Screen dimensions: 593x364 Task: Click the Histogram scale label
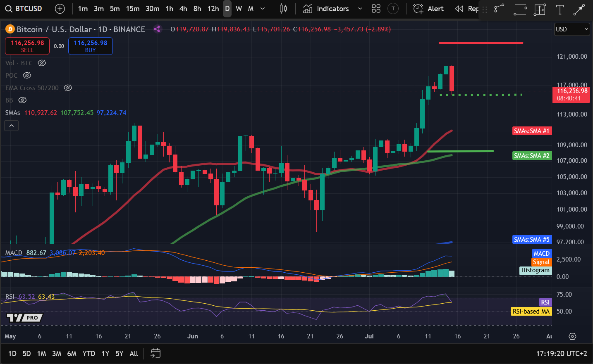pyautogui.click(x=536, y=270)
